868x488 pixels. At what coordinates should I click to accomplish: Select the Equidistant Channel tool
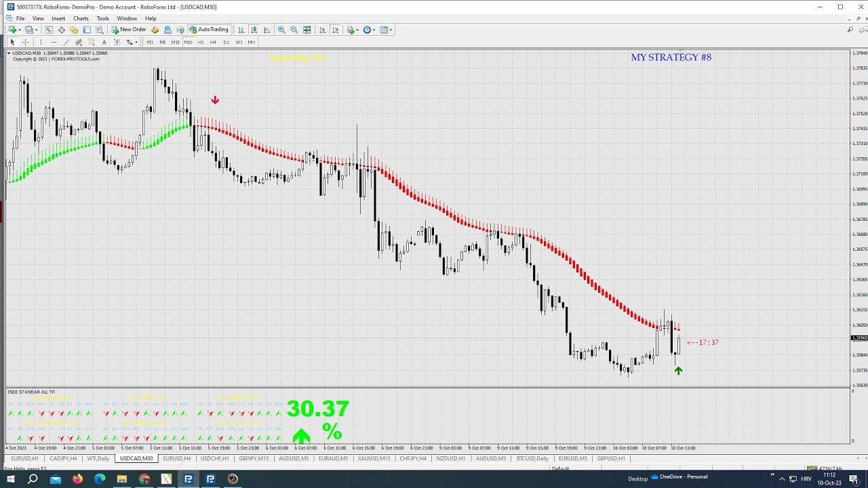pos(79,42)
